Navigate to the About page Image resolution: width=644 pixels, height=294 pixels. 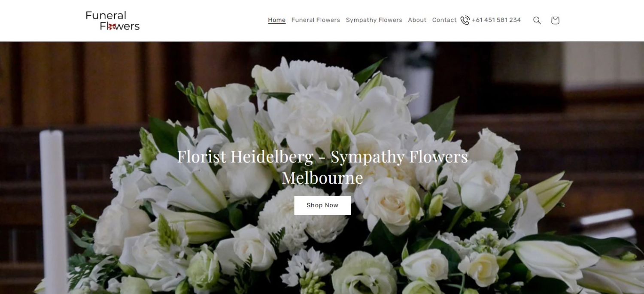tap(417, 20)
